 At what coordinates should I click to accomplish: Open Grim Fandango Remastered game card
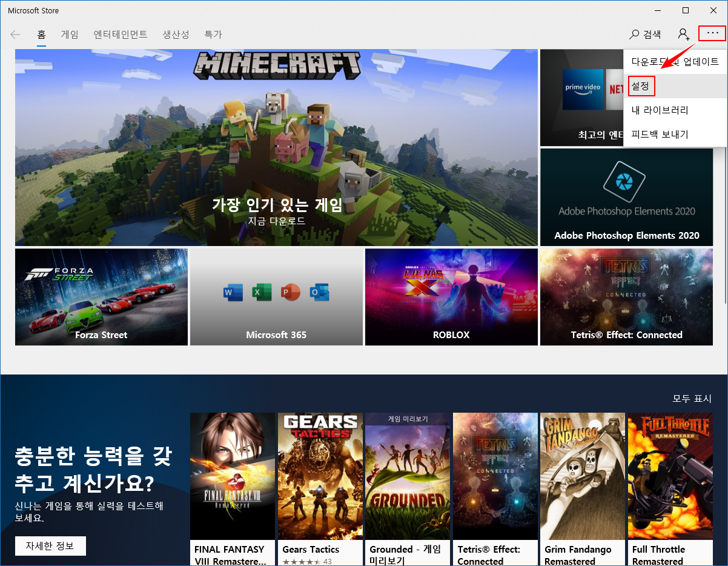click(583, 489)
